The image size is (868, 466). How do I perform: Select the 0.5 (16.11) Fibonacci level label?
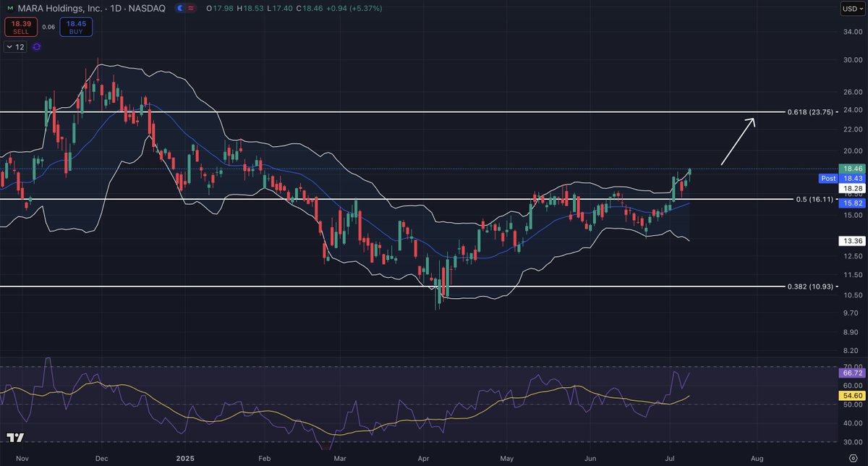click(814, 199)
